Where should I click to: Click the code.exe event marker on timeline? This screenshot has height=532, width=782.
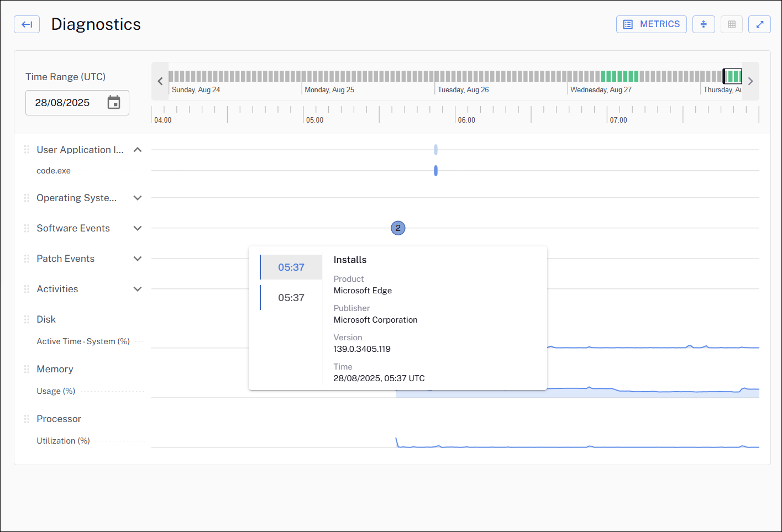pos(435,171)
